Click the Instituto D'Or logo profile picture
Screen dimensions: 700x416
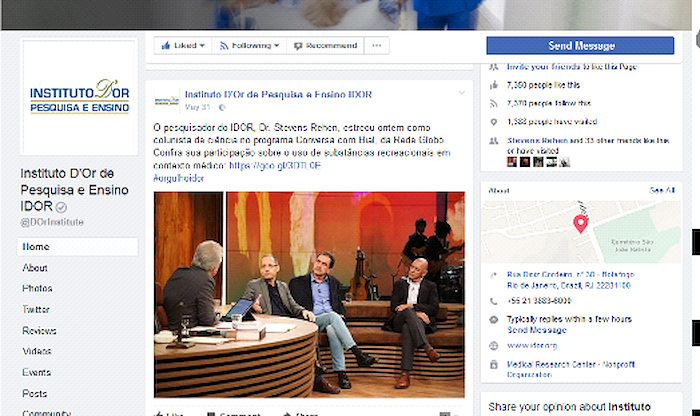[79, 97]
